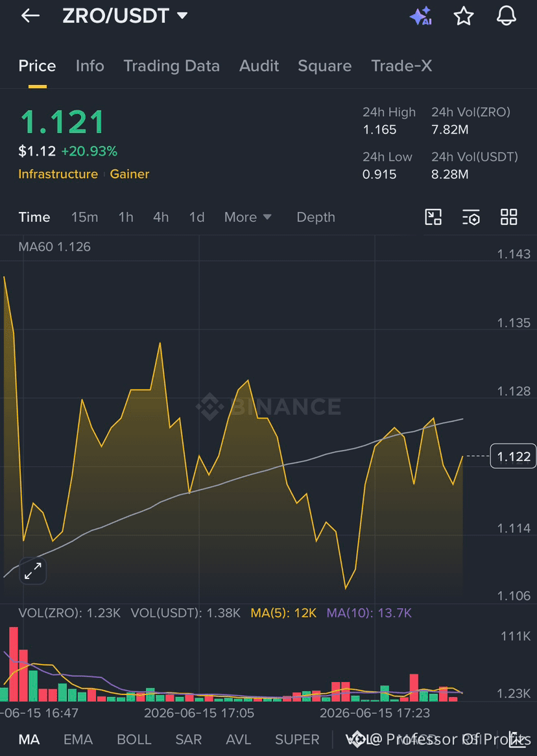Tap the 2026-06-15 17:05 time axis label
Viewport: 537px width, 756px height.
pyautogui.click(x=199, y=713)
